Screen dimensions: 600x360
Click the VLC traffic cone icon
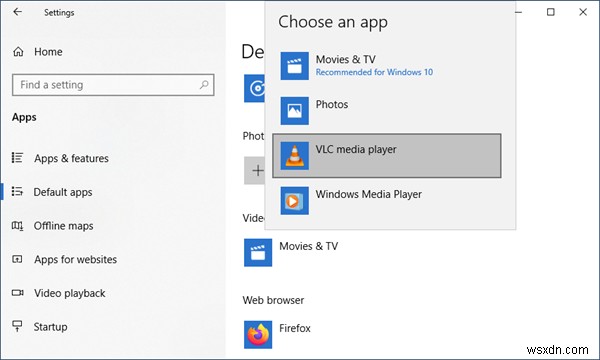tap(294, 156)
